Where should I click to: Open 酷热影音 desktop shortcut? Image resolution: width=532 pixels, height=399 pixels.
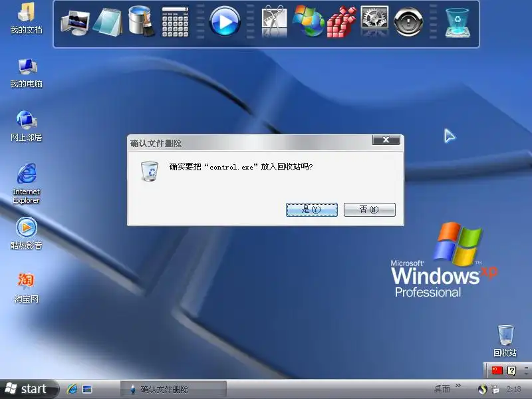tap(26, 233)
